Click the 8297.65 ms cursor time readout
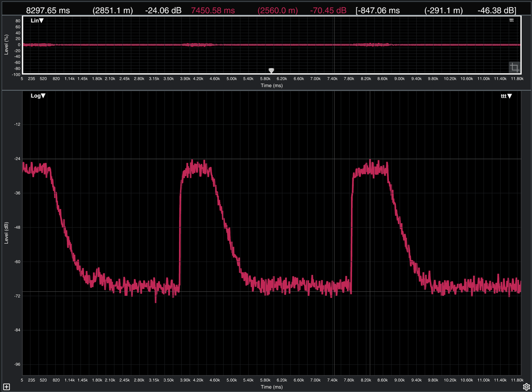Viewport: 532px width, 392px height. [48, 11]
